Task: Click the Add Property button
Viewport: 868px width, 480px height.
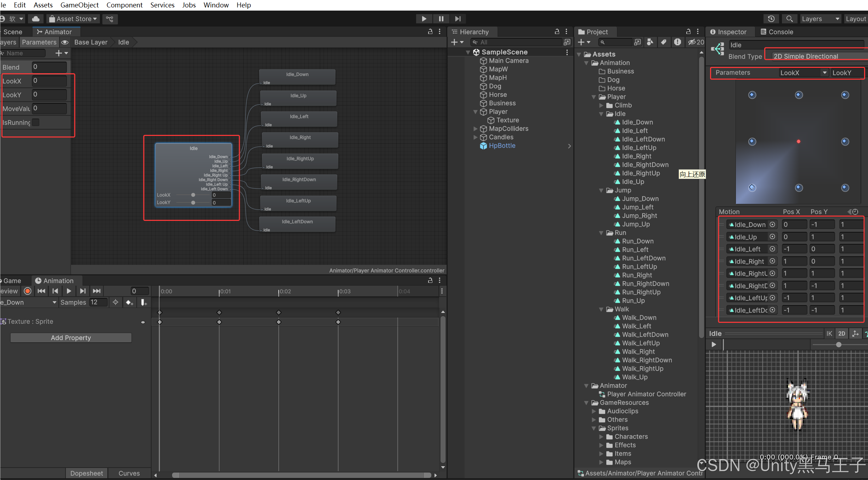Action: tap(71, 338)
